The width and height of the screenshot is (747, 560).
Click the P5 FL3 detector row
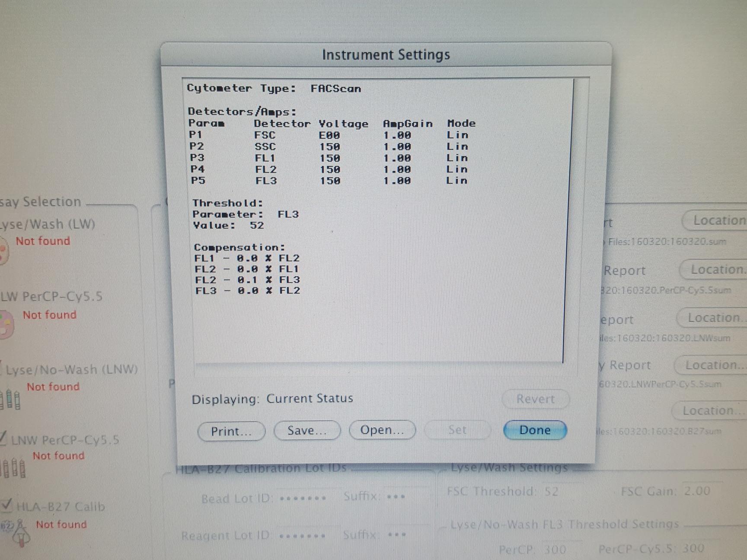click(329, 181)
